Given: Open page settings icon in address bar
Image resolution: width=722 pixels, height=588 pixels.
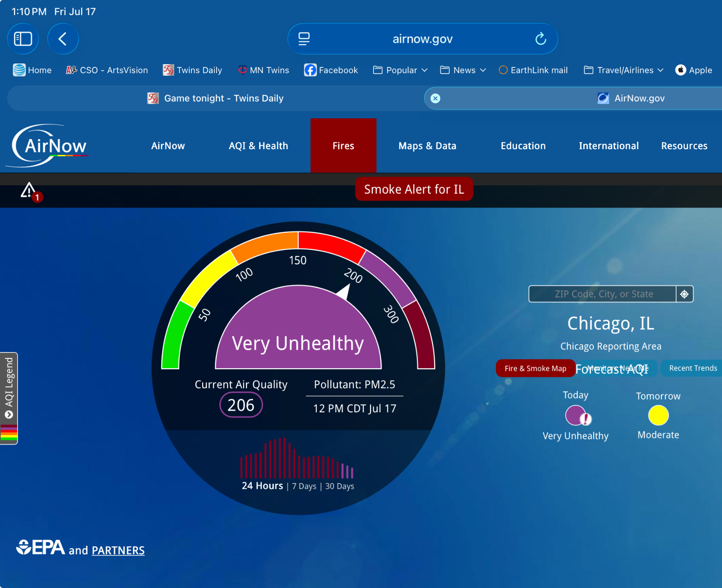Looking at the screenshot, I should 304,39.
